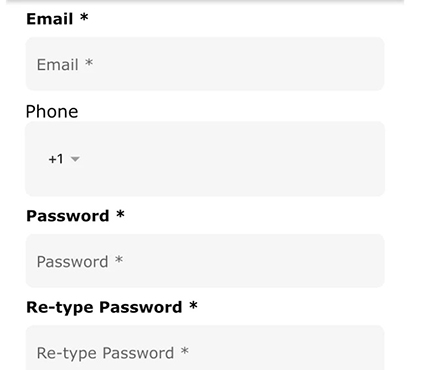This screenshot has width=441, height=370.
Task: Click the Phone field label
Action: (x=52, y=111)
